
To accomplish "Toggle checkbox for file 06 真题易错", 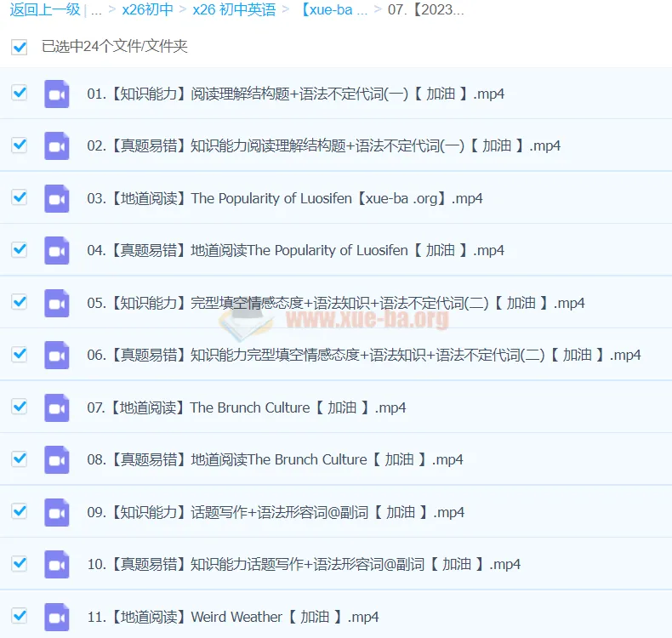I will tap(20, 354).
